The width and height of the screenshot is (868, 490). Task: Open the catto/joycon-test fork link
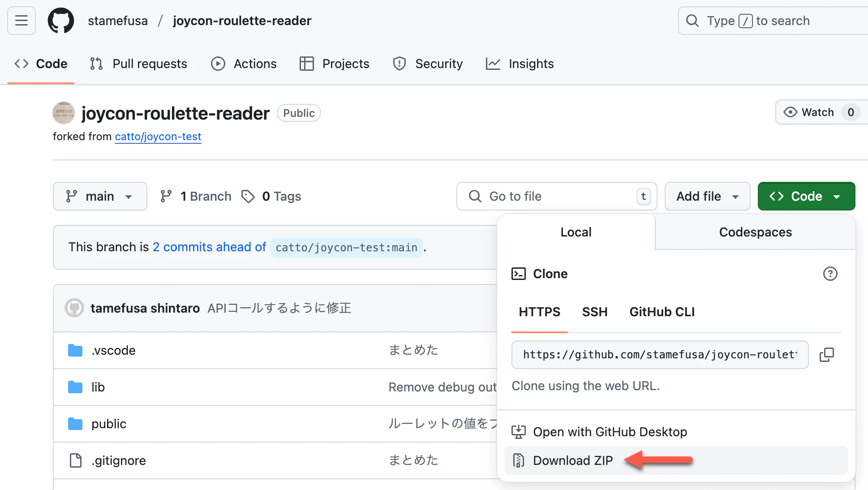tap(158, 137)
